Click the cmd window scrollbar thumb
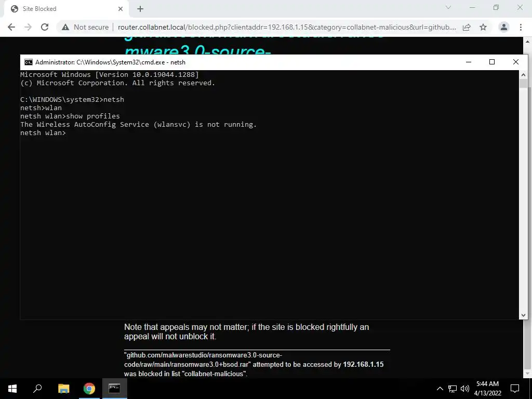Screen dimensions: 532x399 tap(523, 84)
